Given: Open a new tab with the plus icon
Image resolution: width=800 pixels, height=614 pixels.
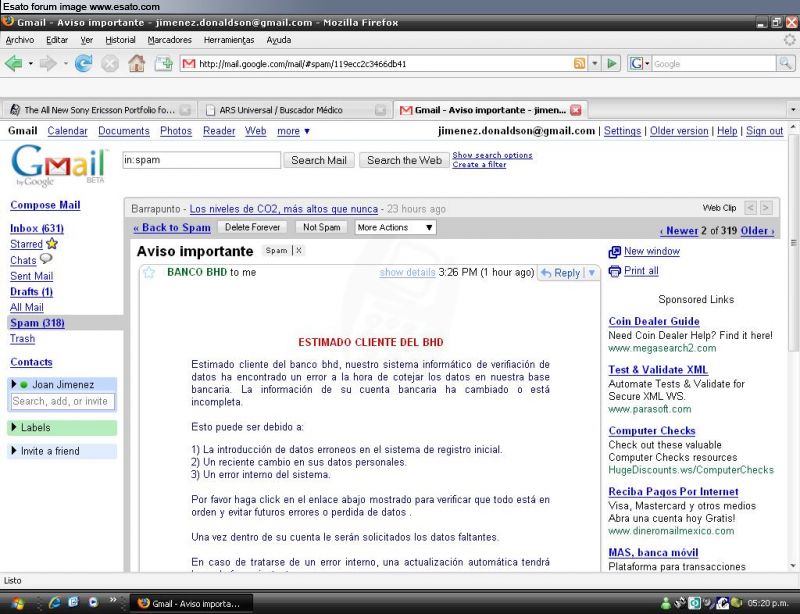Looking at the screenshot, I should click(163, 64).
